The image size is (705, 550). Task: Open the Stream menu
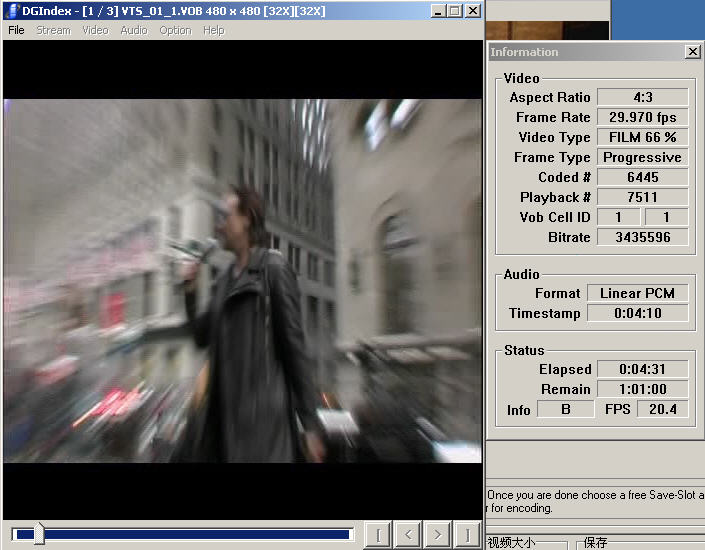coord(53,30)
